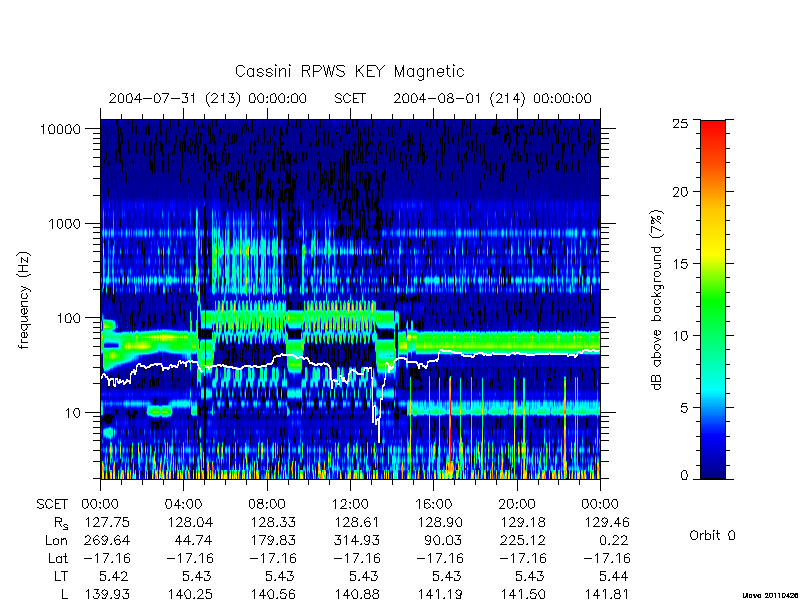
Task: Click the colorbar value 5
Action: coord(684,408)
